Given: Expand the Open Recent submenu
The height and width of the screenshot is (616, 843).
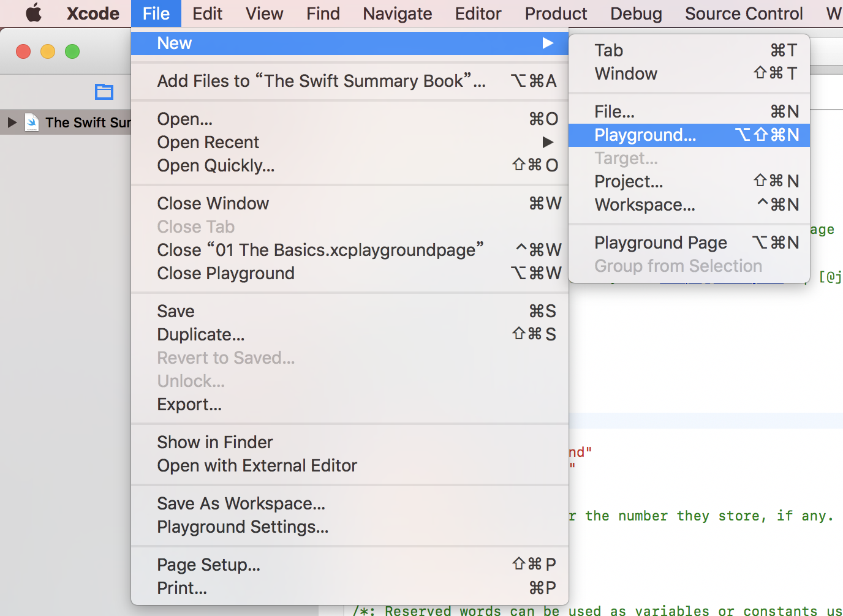Looking at the screenshot, I should click(x=350, y=142).
